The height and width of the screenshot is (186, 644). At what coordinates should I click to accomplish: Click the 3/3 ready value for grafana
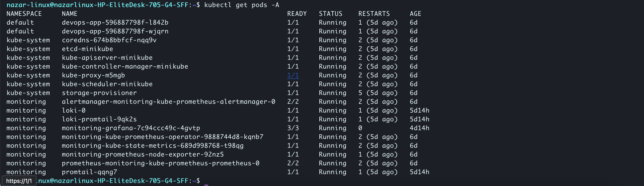(x=293, y=128)
